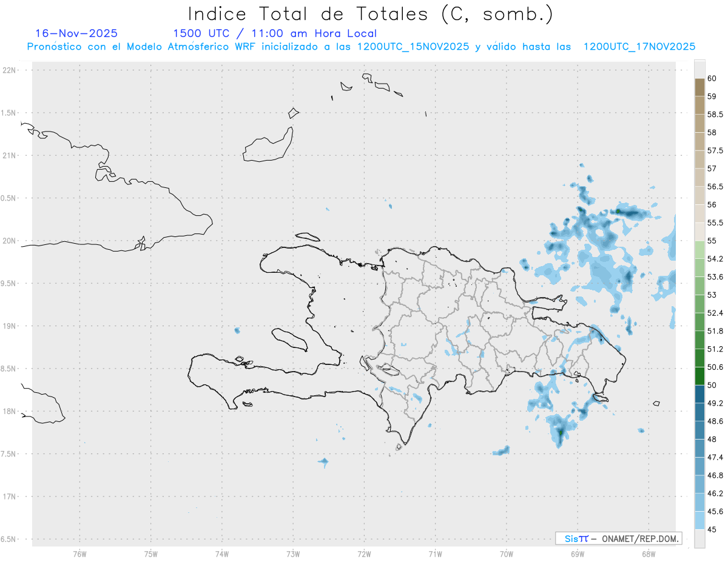728x562 pixels.
Task: Pick the light blue swatch between 45 and 45.6
Action: tap(699, 521)
